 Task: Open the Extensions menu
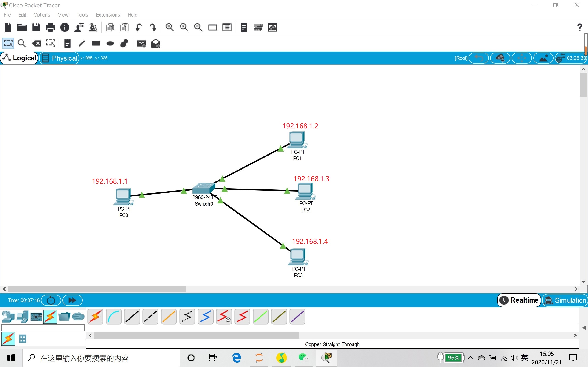(108, 14)
